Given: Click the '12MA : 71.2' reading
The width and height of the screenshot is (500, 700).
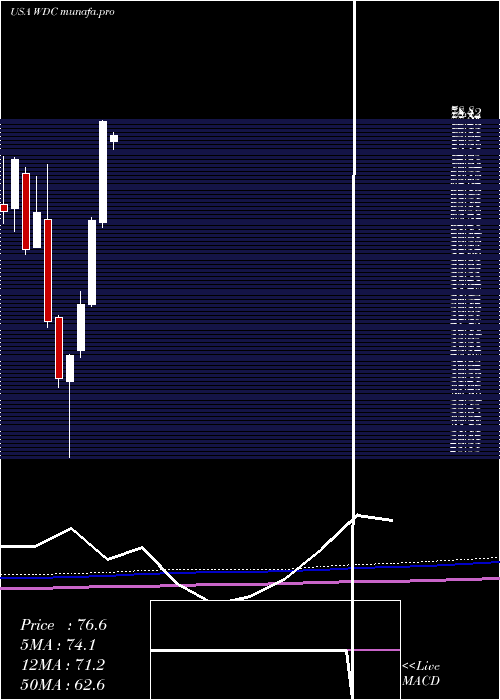Looking at the screenshot, I should pos(63,665).
